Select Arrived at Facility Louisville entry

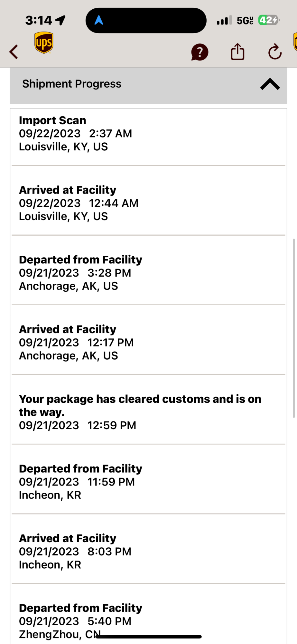click(148, 203)
